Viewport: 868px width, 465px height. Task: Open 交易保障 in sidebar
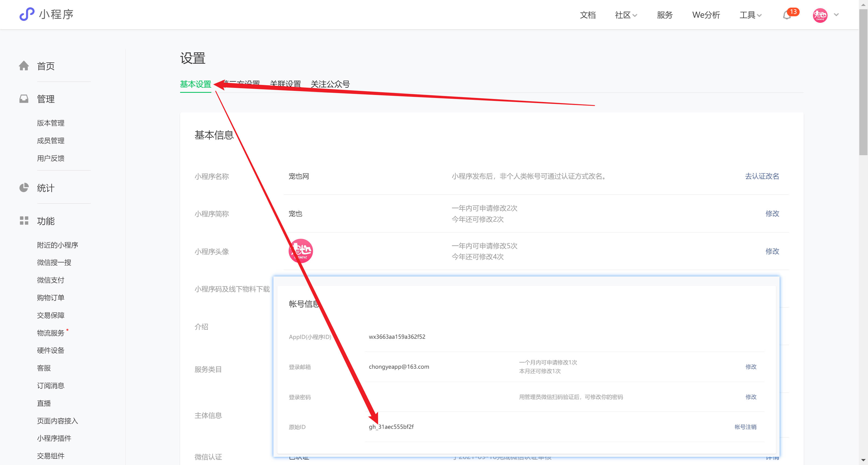[50, 316]
